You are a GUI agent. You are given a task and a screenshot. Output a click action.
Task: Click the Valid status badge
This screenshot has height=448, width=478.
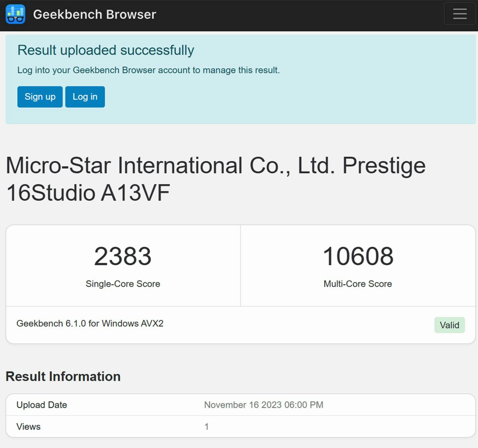pos(449,325)
